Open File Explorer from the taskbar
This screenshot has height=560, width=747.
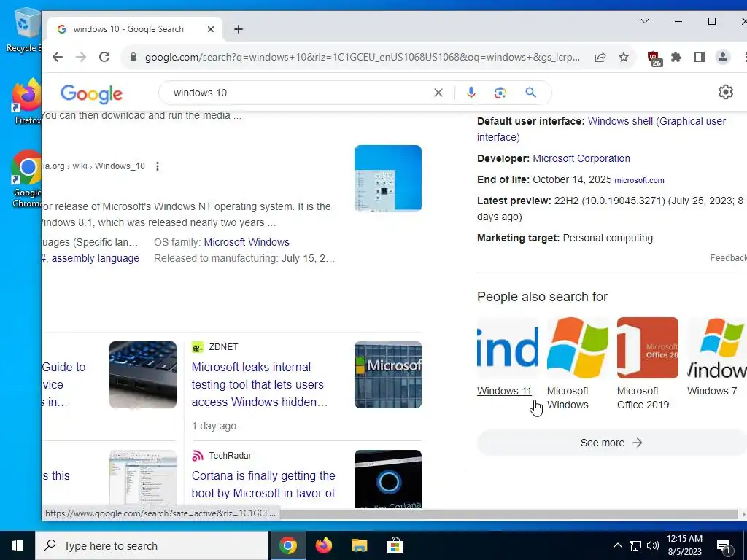click(x=359, y=545)
